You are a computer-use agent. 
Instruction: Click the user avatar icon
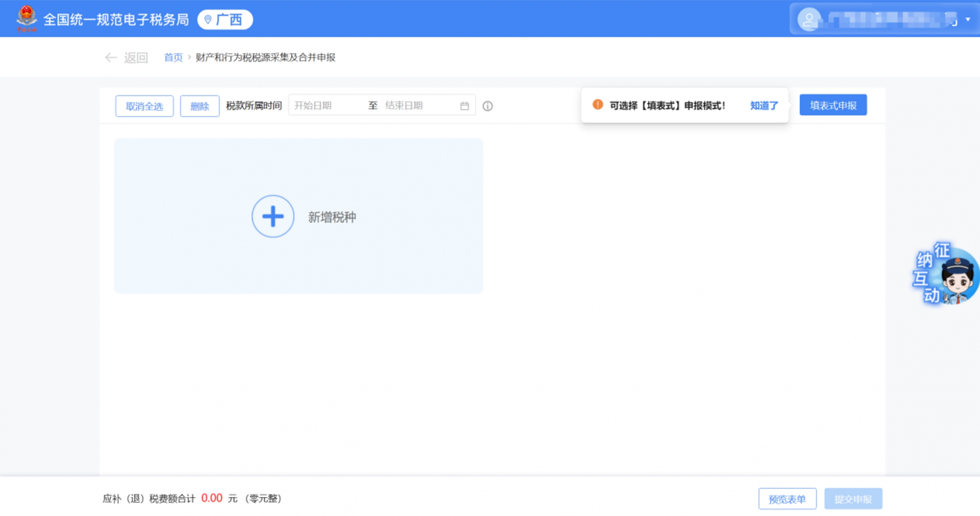809,19
